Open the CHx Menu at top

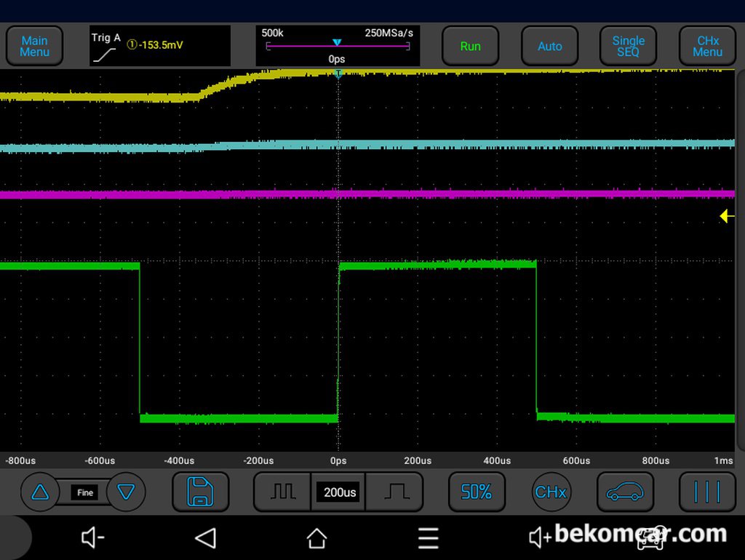coord(707,46)
